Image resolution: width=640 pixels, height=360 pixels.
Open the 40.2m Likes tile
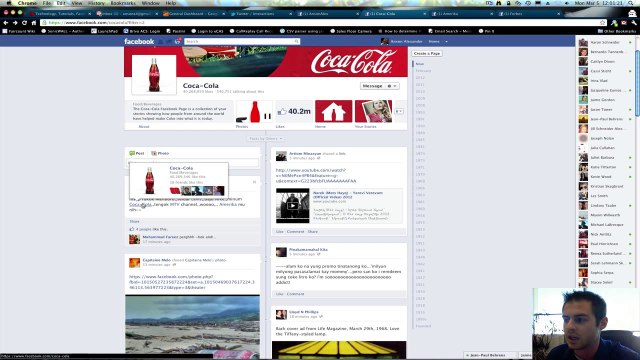coord(294,111)
